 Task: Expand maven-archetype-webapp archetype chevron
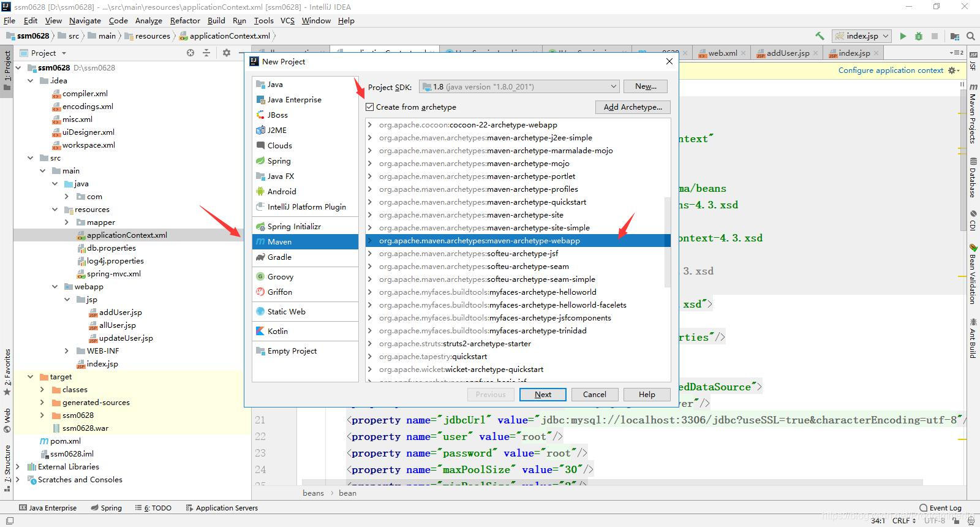370,241
